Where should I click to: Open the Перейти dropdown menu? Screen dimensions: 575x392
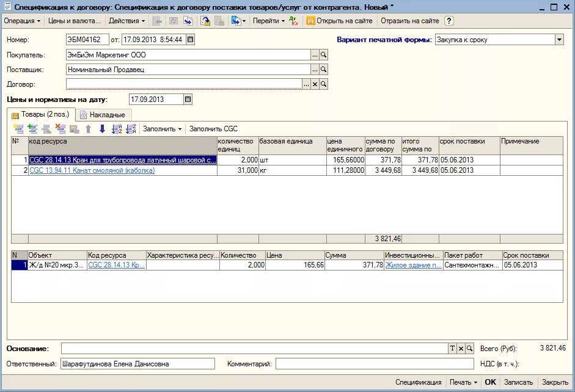click(269, 21)
